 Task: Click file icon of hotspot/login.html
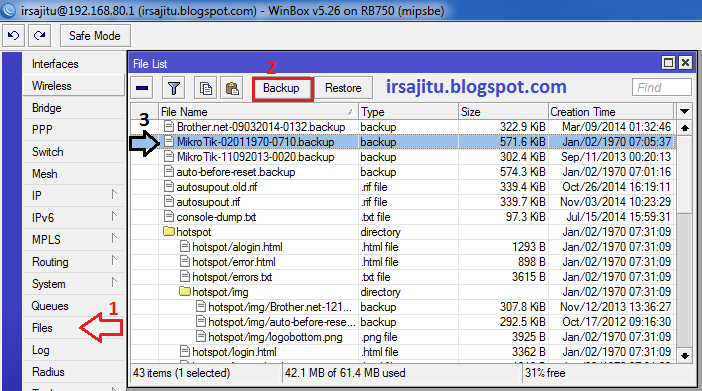pyautogui.click(x=185, y=352)
